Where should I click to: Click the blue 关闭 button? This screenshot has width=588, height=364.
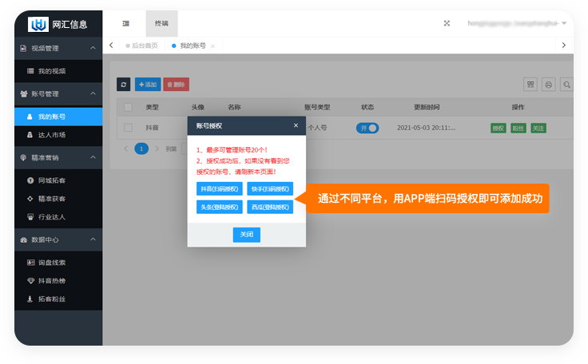[246, 235]
